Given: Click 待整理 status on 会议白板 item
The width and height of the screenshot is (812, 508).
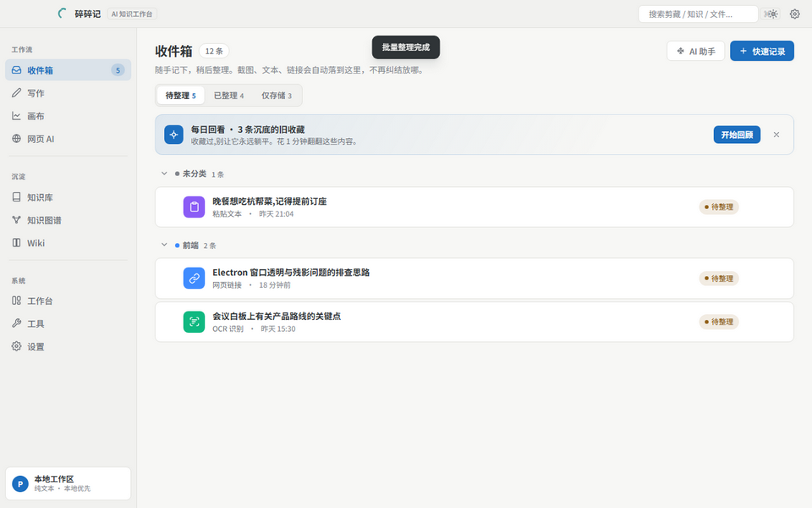Looking at the screenshot, I should 719,322.
